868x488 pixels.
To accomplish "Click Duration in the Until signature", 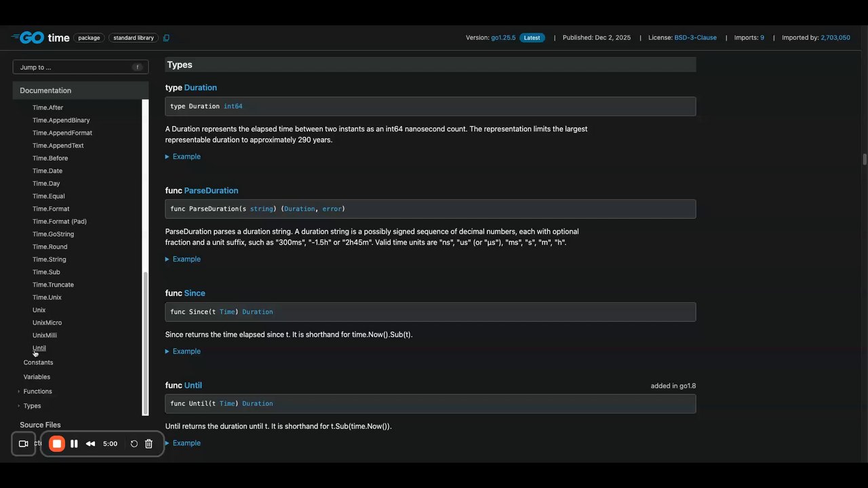I will coord(258,404).
